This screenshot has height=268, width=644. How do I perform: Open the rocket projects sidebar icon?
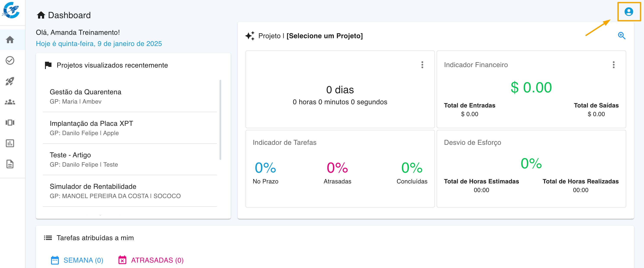(10, 81)
